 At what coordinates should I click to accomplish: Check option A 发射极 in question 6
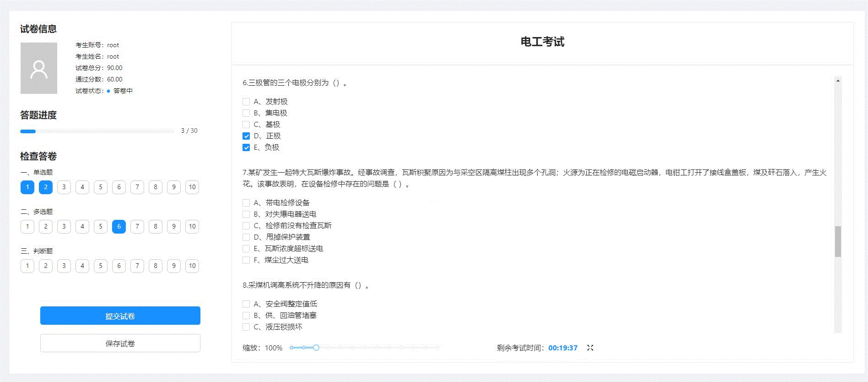[x=246, y=102]
